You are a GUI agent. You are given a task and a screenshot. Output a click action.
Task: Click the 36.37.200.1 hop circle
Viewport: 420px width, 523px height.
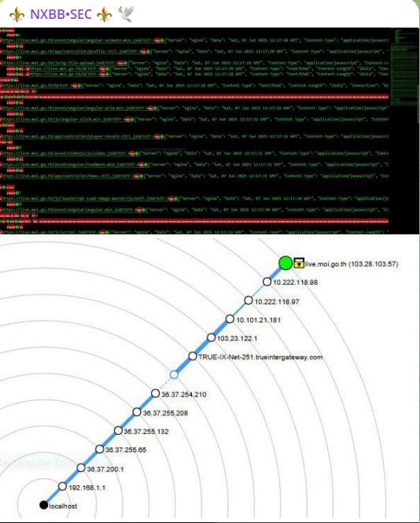point(81,468)
